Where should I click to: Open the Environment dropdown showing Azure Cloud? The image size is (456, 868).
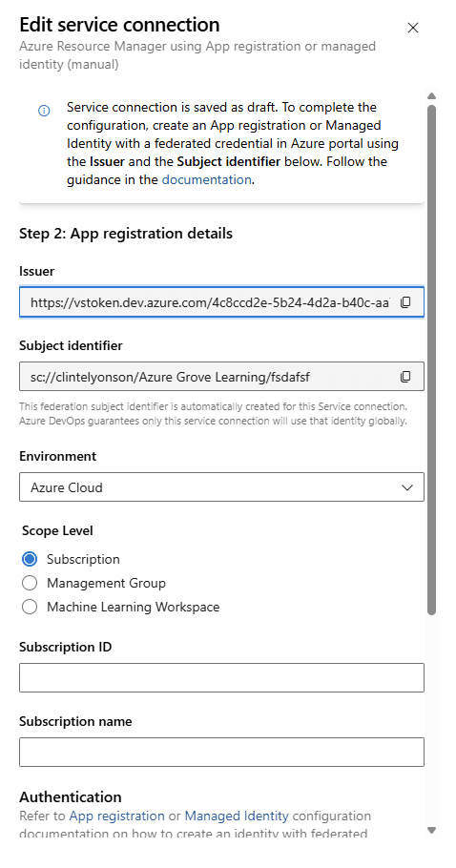(221, 487)
